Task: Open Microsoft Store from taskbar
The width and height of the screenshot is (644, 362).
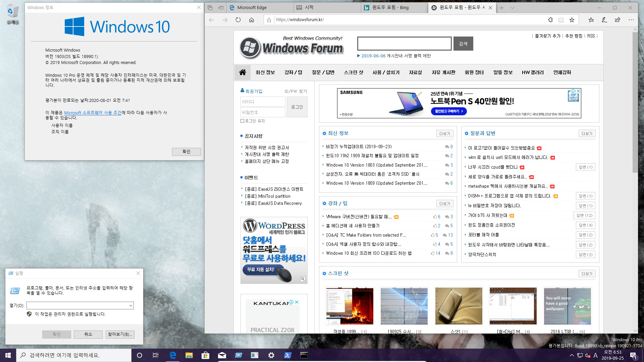Action: click(x=205, y=355)
